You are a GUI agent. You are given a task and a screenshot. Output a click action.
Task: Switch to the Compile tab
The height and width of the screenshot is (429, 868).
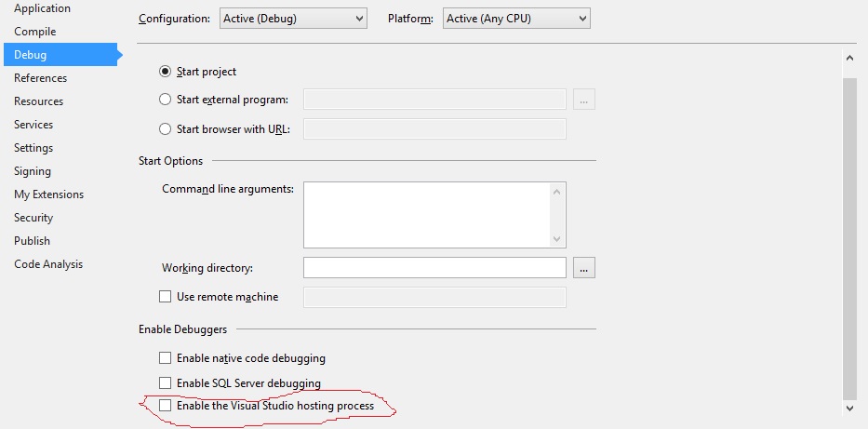(x=34, y=32)
